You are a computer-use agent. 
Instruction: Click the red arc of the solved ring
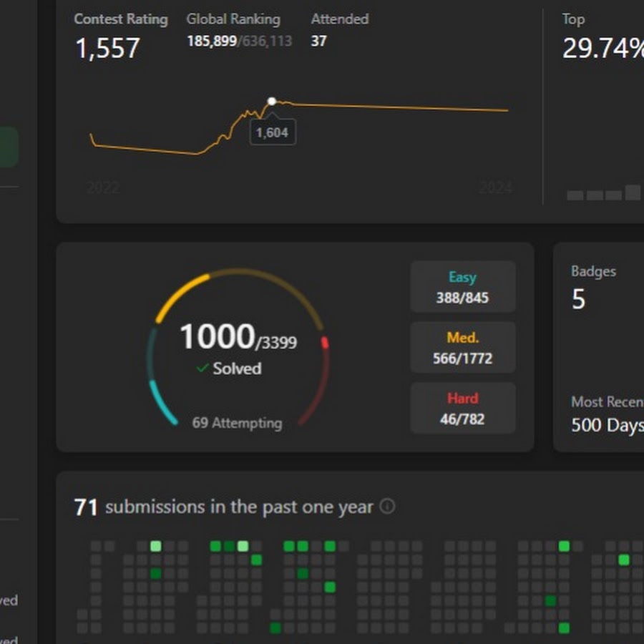click(x=325, y=343)
